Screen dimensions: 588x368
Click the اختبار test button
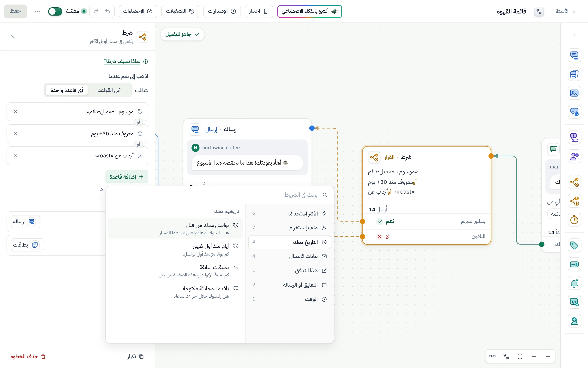[x=259, y=11]
